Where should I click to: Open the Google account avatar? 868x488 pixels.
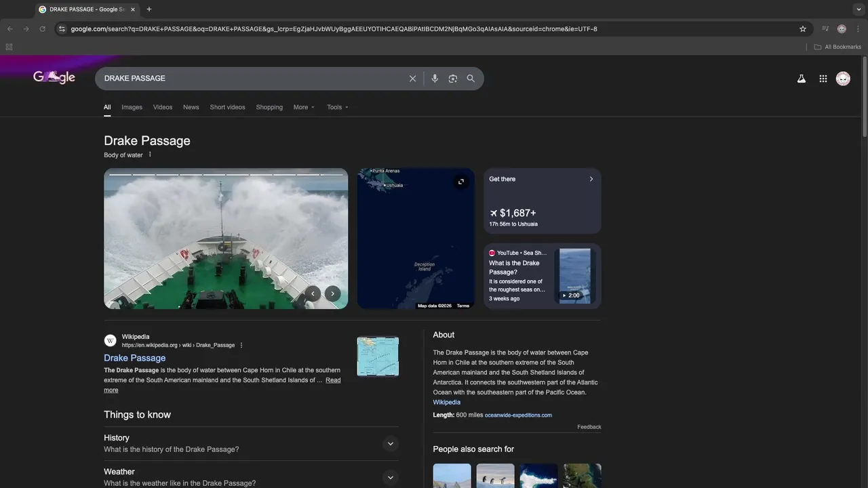(843, 79)
